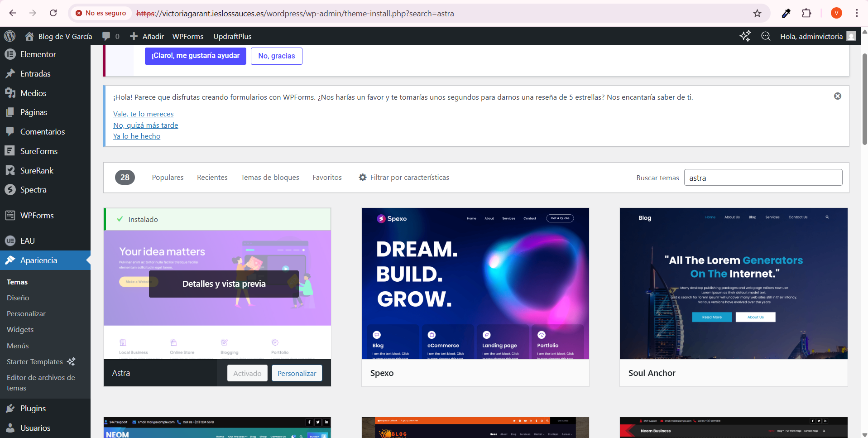Open the browser extensions puzzle icon
868x438 pixels.
coord(806,14)
